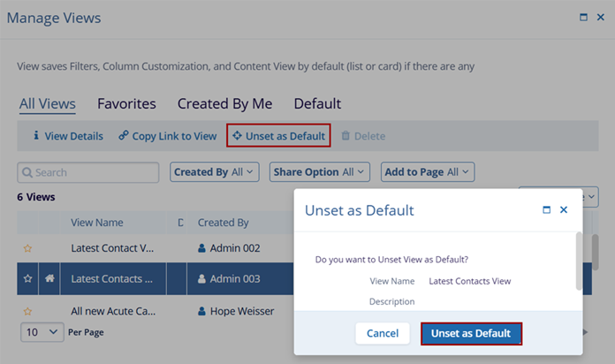Click the Delete trash icon
The height and width of the screenshot is (364, 615).
pos(345,136)
